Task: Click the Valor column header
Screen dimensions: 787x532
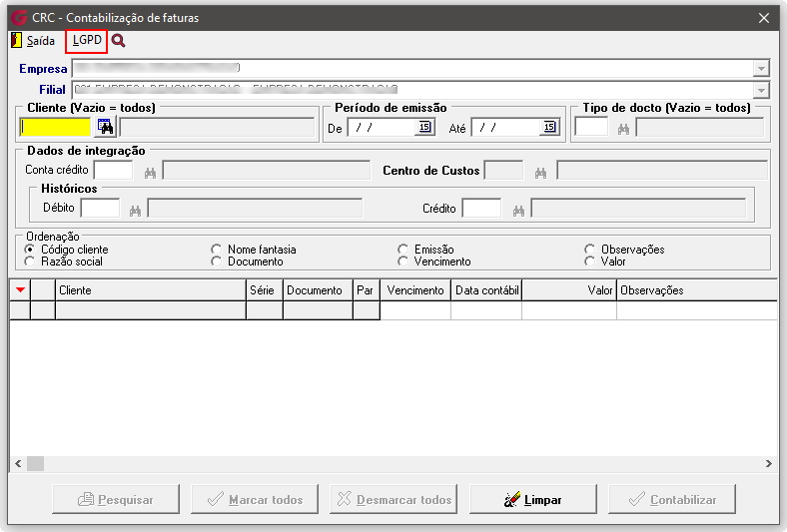Action: (569, 290)
